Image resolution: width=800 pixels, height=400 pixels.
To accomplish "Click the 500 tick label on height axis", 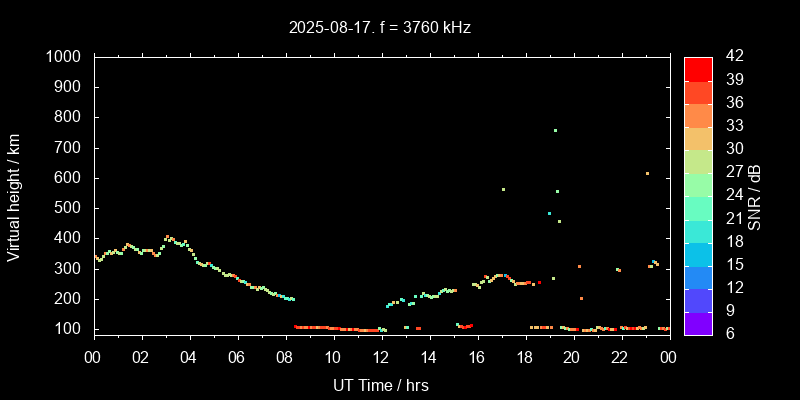I will [x=70, y=208].
